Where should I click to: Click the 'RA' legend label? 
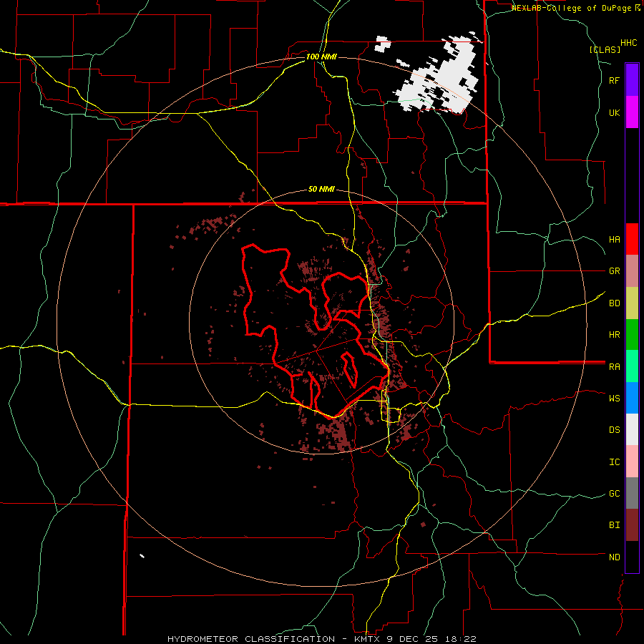tap(614, 367)
